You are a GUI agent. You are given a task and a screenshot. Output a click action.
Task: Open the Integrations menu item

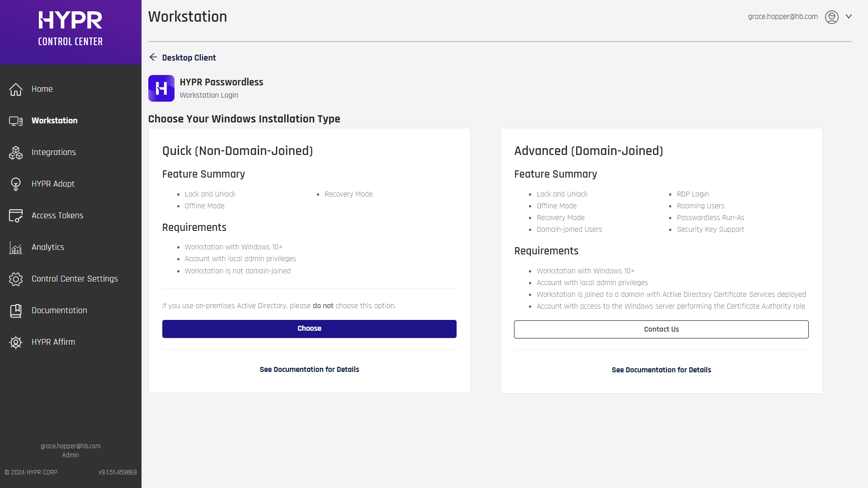53,152
